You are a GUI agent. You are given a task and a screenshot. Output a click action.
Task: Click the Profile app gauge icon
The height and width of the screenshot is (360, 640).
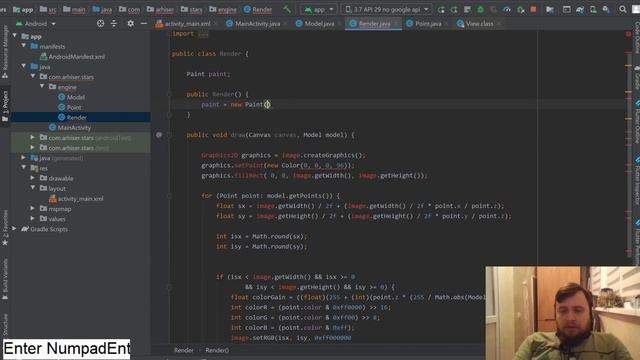click(507, 9)
